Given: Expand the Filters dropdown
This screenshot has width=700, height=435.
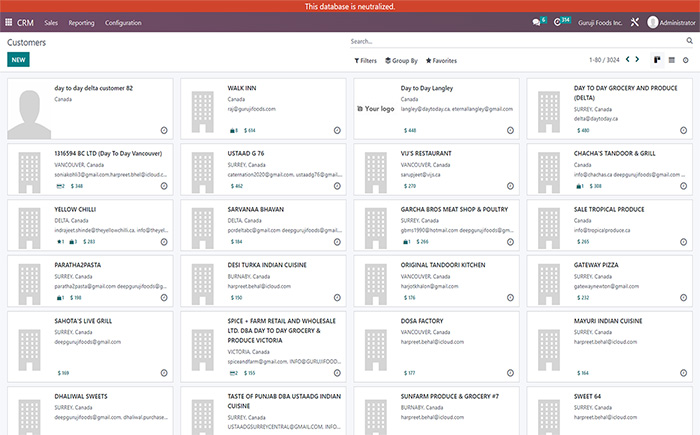Looking at the screenshot, I should [366, 61].
